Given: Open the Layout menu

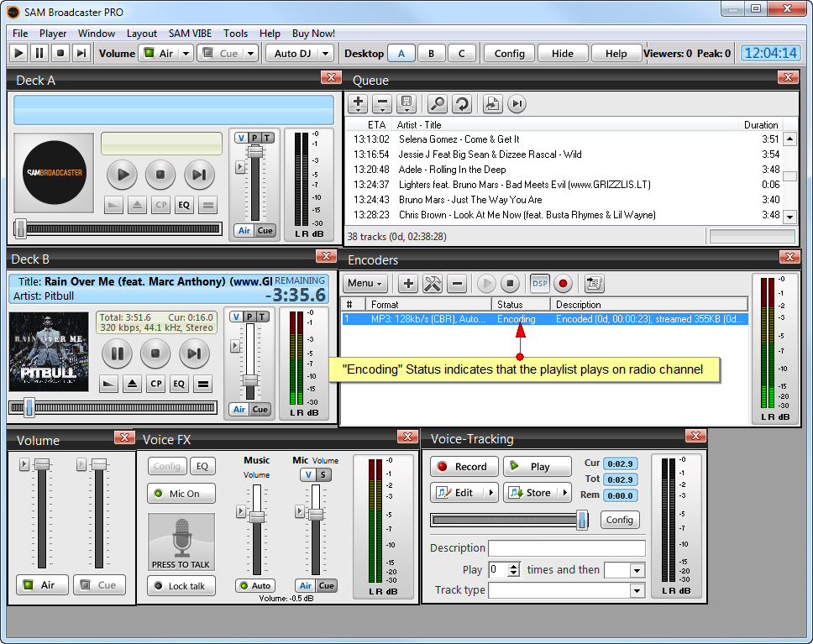Looking at the screenshot, I should click(142, 34).
